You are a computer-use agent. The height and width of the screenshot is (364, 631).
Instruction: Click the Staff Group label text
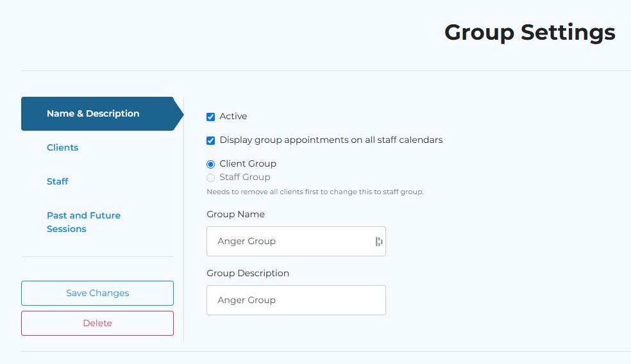245,177
